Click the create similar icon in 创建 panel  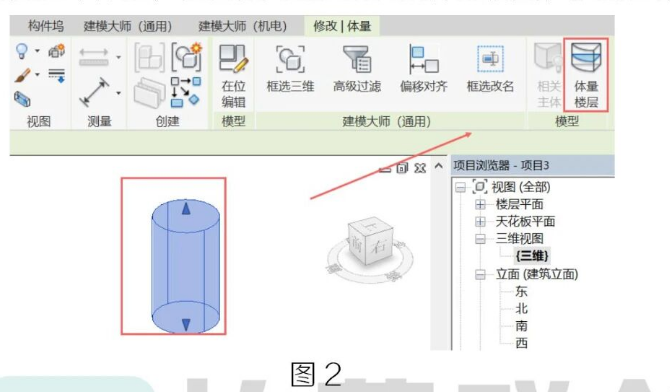pyautogui.click(x=186, y=91)
